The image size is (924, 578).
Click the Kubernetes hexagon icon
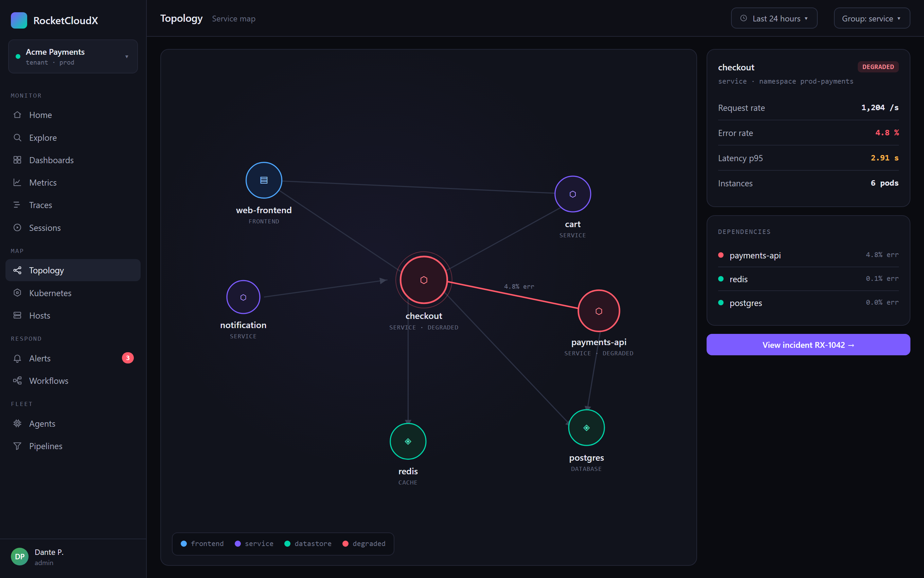tap(17, 293)
